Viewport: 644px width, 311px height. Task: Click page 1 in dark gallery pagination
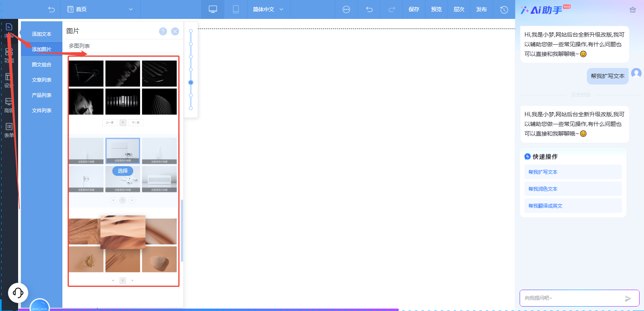point(123,122)
